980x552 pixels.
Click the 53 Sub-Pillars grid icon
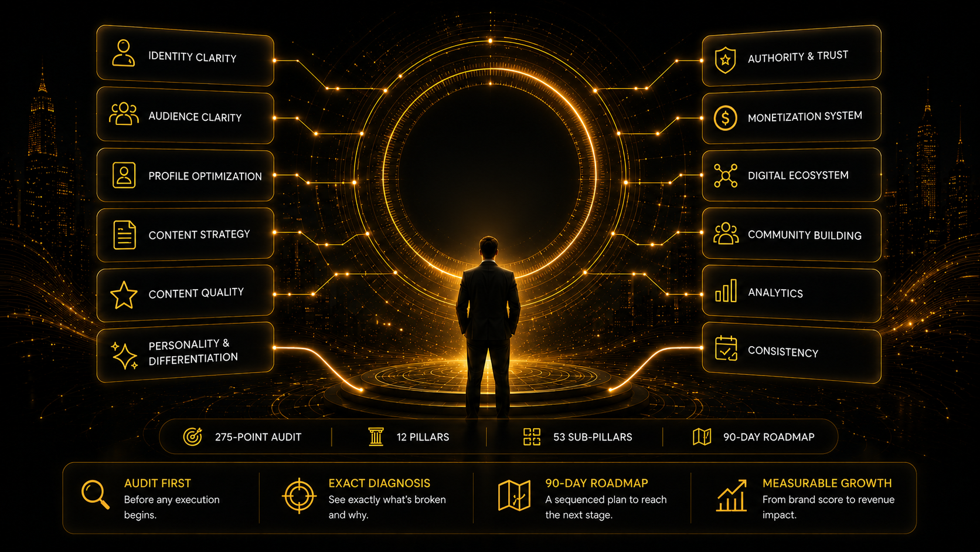tap(532, 436)
